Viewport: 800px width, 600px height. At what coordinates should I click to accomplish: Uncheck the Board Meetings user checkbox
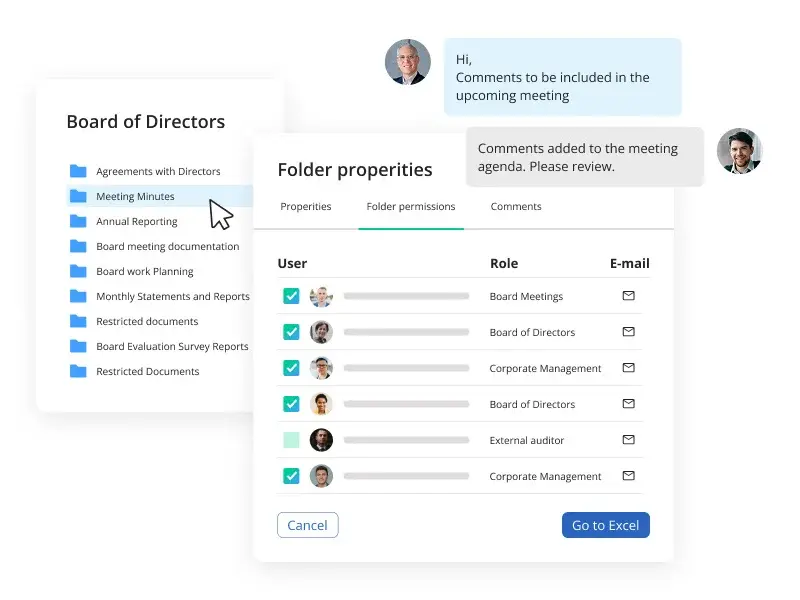tap(291, 296)
